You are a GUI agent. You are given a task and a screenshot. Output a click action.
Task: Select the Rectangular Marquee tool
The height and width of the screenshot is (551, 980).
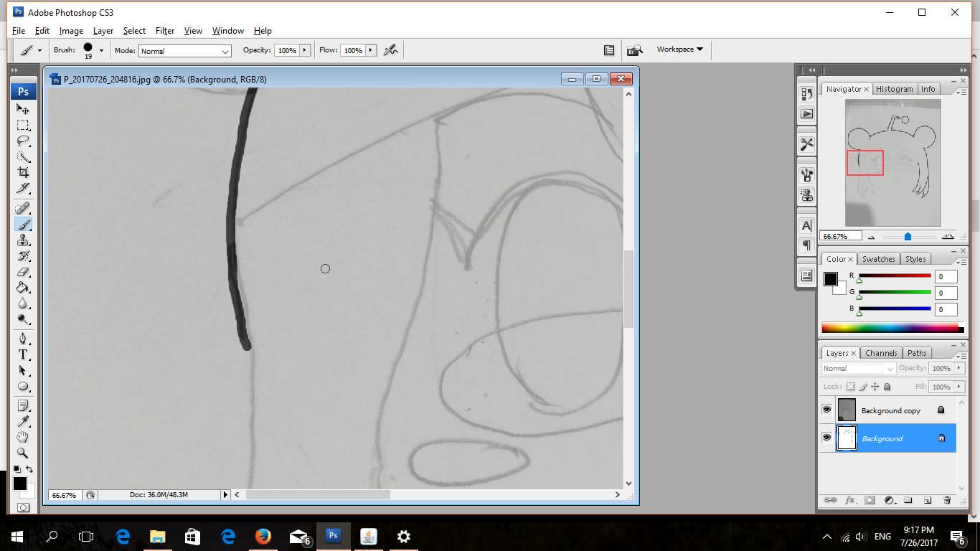(23, 126)
